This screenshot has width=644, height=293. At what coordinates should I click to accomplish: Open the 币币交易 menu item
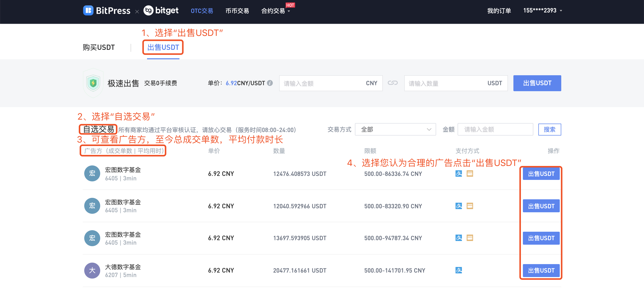(x=237, y=11)
